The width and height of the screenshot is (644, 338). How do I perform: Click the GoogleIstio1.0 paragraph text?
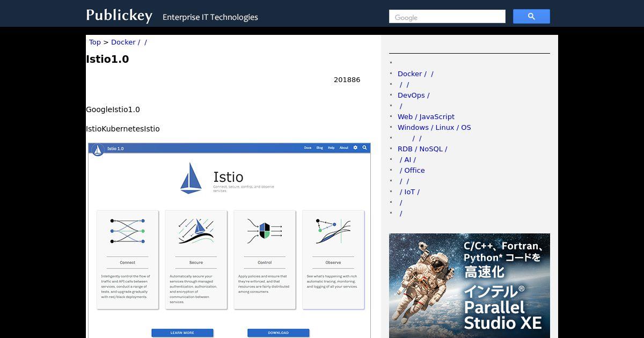tap(113, 109)
